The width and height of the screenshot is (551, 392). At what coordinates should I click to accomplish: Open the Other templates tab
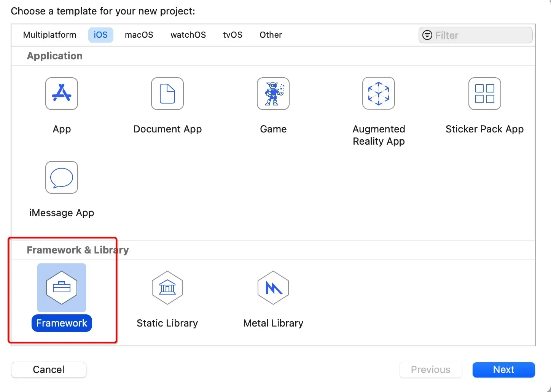click(x=271, y=35)
